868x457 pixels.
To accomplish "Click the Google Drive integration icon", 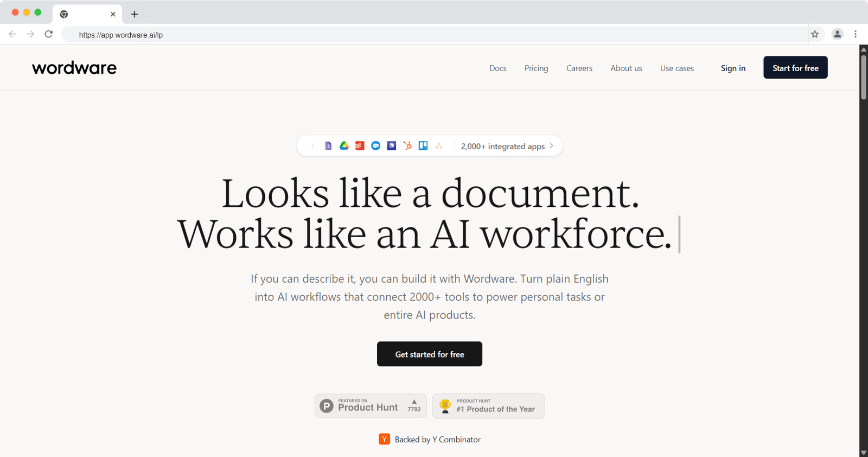I will [x=344, y=146].
